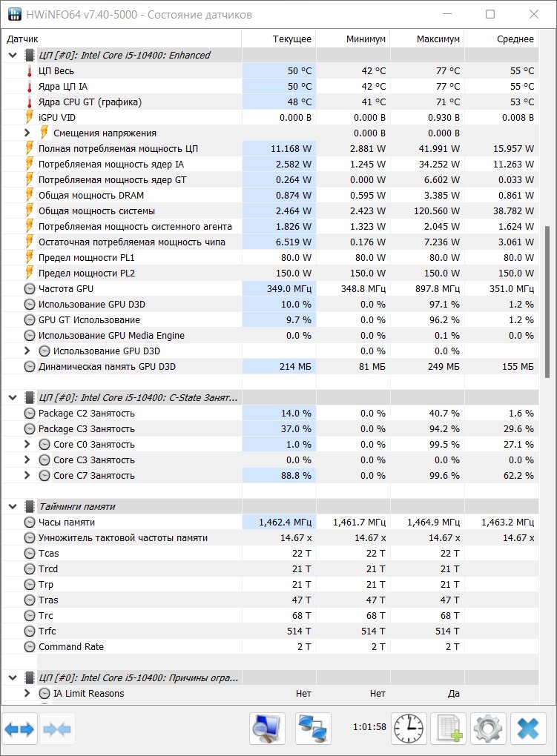The height and width of the screenshot is (756, 557).
Task: Select Потребляемая мощность системного агента row
Action: (270, 226)
